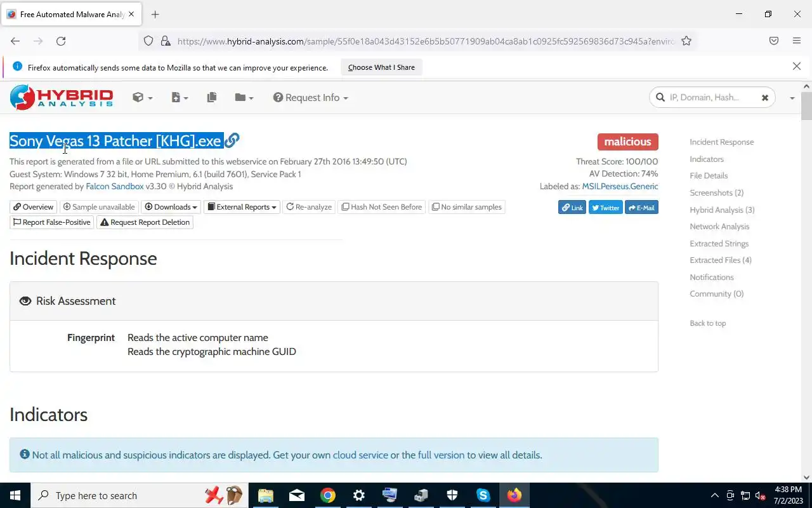812x508 pixels.
Task: Clear the search field with X icon
Action: tap(765, 98)
